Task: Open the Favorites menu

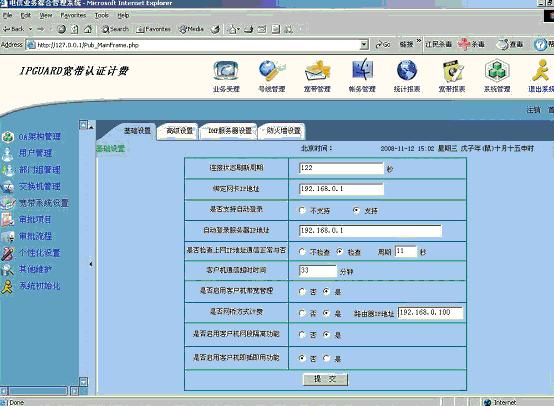Action: point(73,15)
